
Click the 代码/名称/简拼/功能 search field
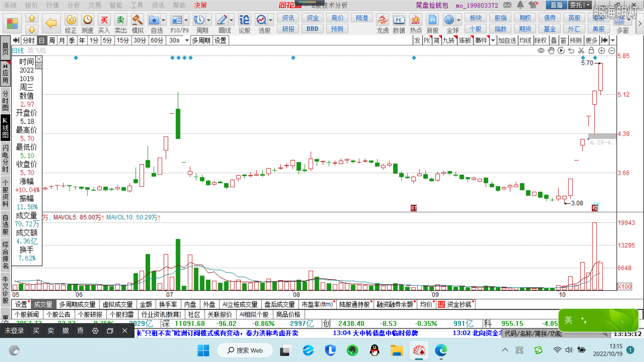(x=556, y=334)
